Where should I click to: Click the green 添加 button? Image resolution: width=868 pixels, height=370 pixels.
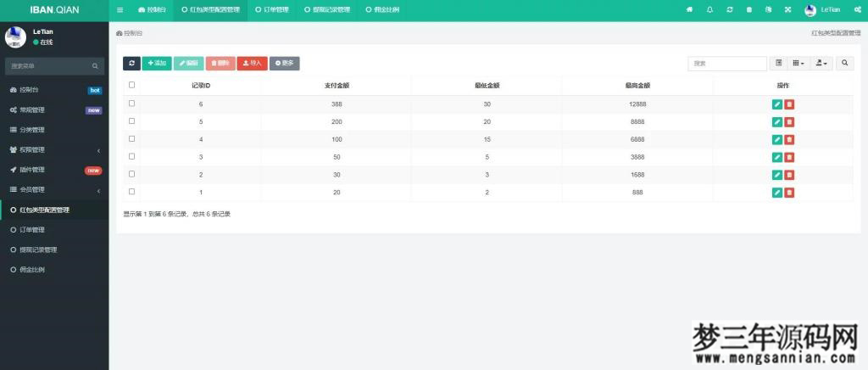(157, 63)
